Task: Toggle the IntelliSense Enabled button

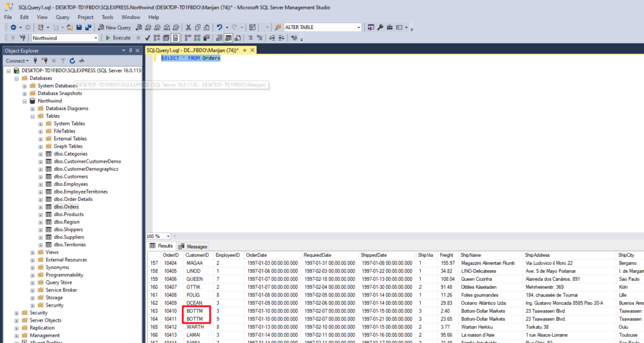Action: (175, 38)
